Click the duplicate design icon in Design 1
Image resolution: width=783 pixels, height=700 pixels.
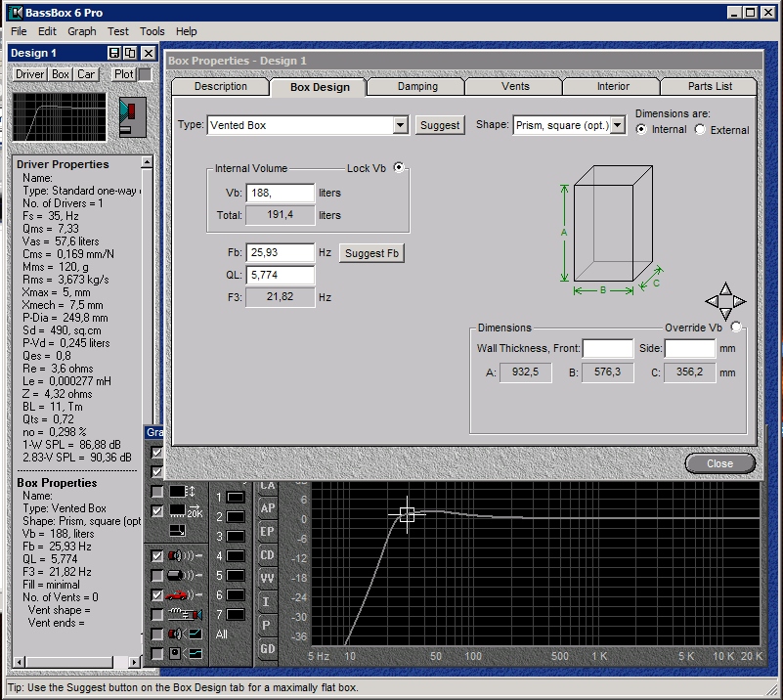130,53
